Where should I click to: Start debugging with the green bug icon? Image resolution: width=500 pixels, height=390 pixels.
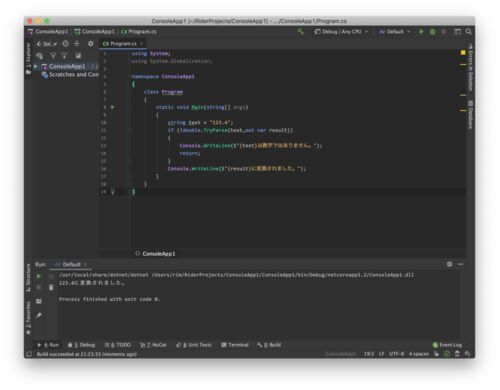[432, 32]
